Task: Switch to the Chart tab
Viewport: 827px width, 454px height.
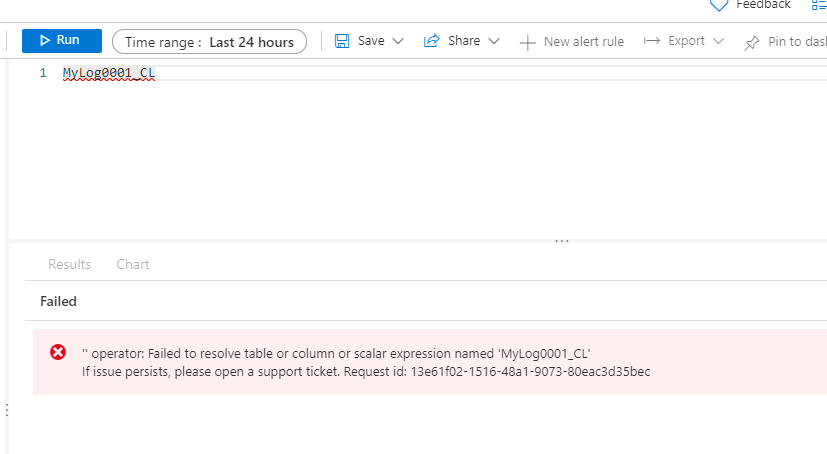Action: pyautogui.click(x=133, y=264)
